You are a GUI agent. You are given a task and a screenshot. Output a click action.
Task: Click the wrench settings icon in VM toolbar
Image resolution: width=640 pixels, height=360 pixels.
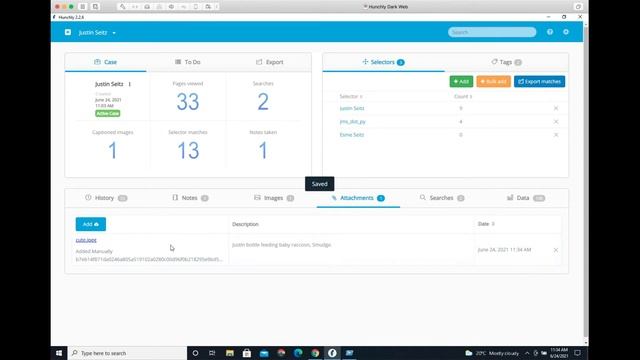[x=122, y=7]
